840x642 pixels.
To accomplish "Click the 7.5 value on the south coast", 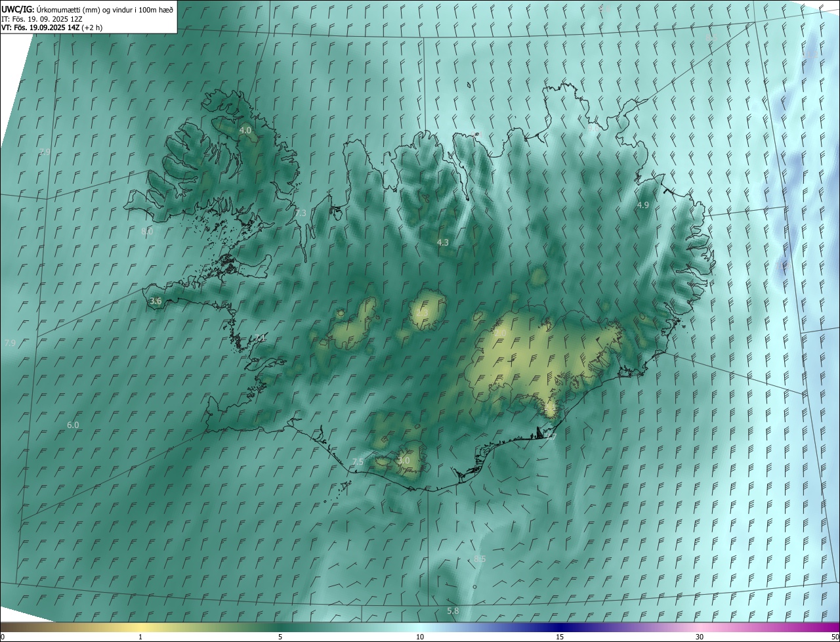I will click(x=358, y=462).
